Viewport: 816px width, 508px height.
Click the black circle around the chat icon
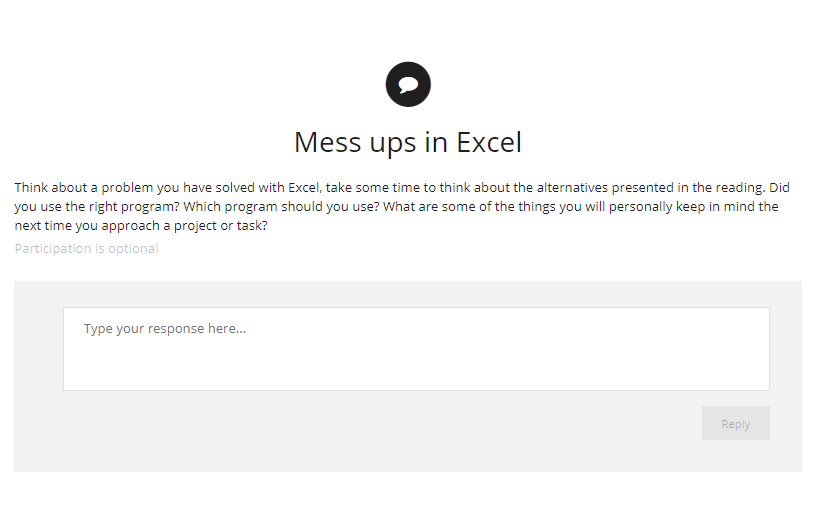tap(409, 84)
